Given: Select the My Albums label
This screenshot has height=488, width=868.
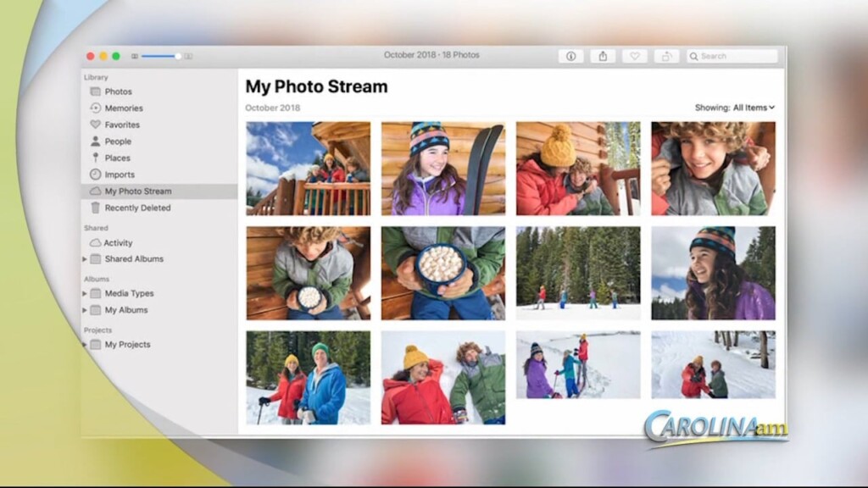Looking at the screenshot, I should pos(126,310).
